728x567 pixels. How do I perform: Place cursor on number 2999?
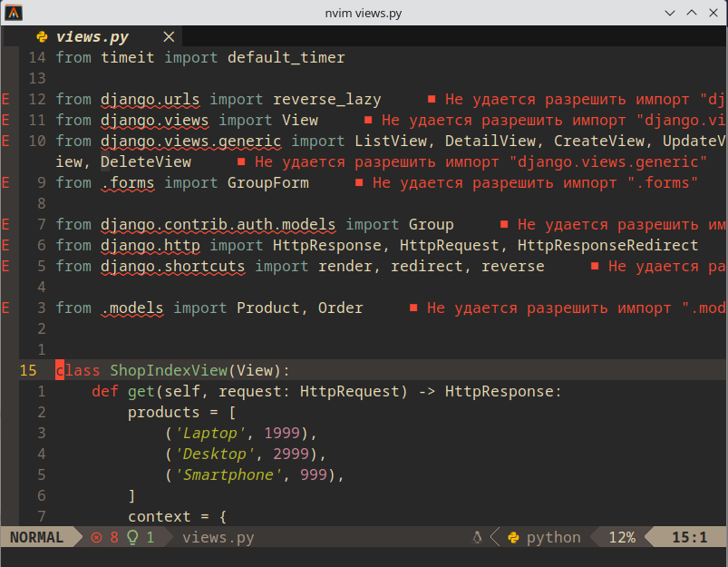click(x=291, y=455)
